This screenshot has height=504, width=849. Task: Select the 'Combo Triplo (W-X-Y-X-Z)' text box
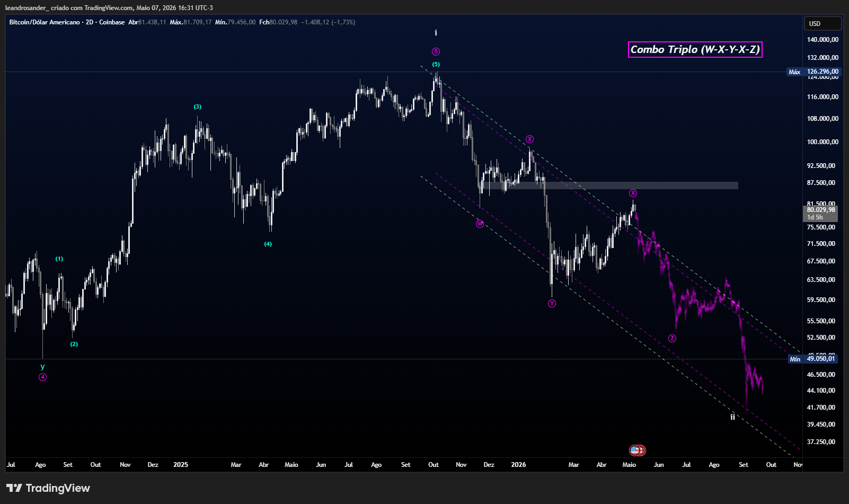point(695,49)
